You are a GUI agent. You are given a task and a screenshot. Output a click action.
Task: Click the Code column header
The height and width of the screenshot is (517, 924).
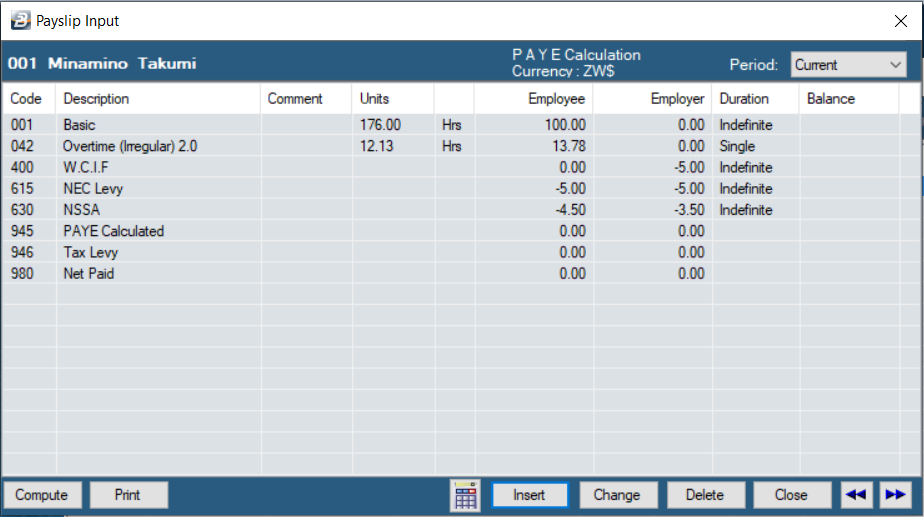pyautogui.click(x=28, y=98)
